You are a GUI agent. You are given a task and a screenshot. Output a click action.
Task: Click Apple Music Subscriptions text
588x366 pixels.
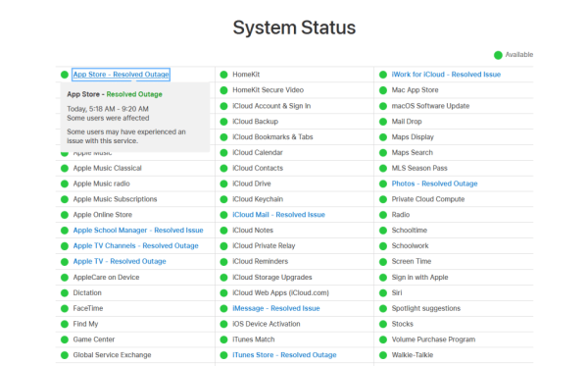click(115, 199)
